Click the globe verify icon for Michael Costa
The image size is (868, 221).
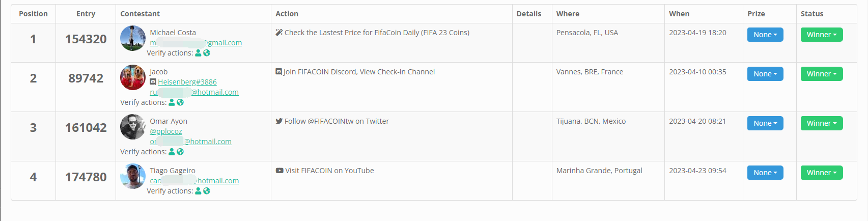[x=207, y=53]
